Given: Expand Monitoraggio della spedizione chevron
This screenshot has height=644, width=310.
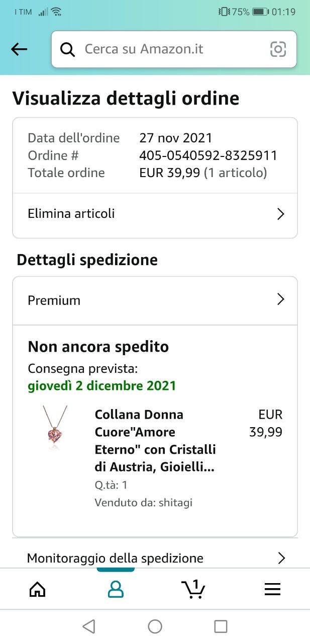Looking at the screenshot, I should pyautogui.click(x=281, y=558).
